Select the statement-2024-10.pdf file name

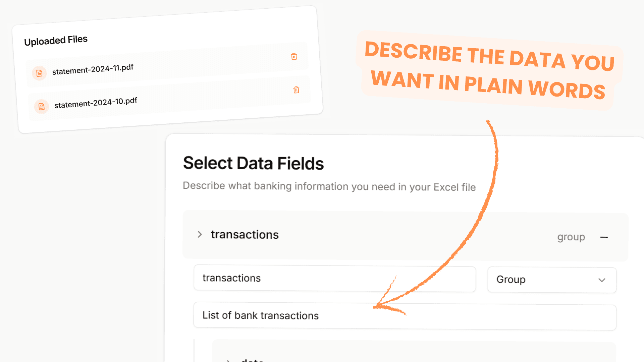(x=96, y=103)
